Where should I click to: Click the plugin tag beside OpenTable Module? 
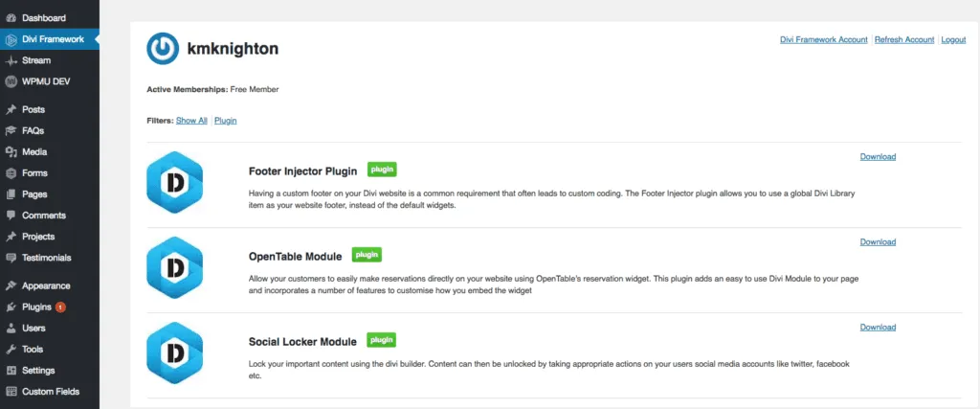367,255
